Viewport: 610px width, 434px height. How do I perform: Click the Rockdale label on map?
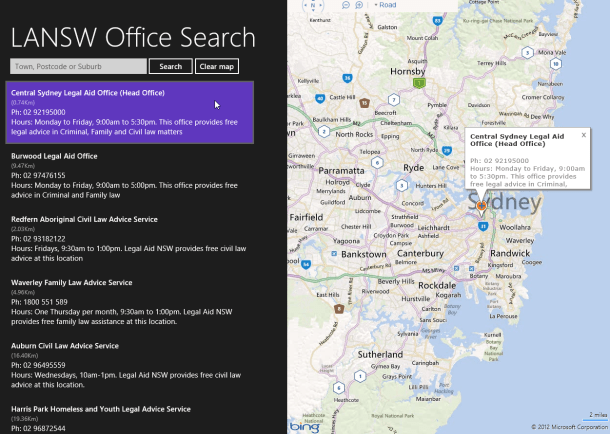[437, 285]
